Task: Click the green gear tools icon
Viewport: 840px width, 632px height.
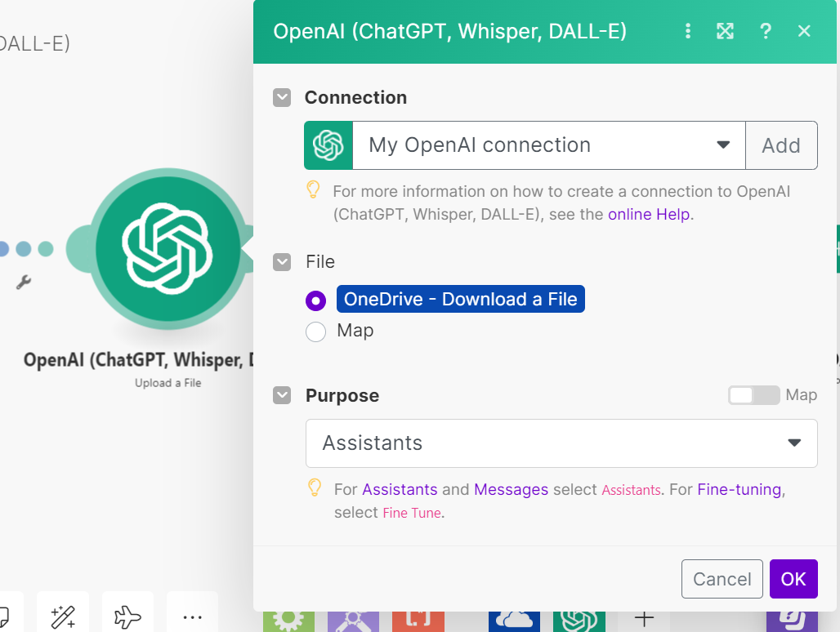Action: click(x=288, y=621)
